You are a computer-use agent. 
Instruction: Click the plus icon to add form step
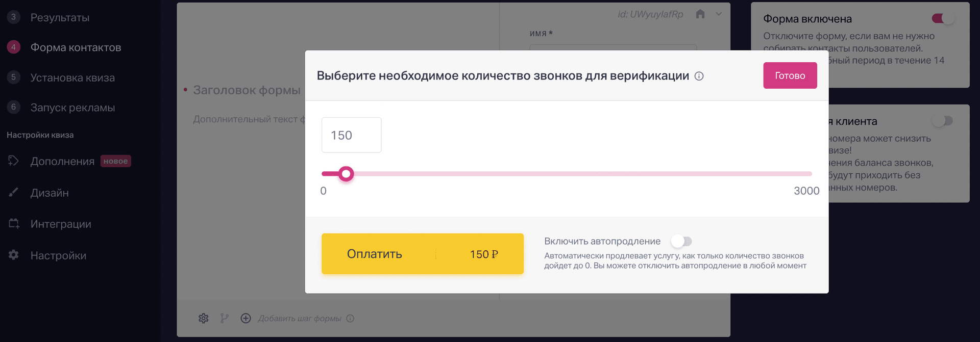[x=246, y=319]
